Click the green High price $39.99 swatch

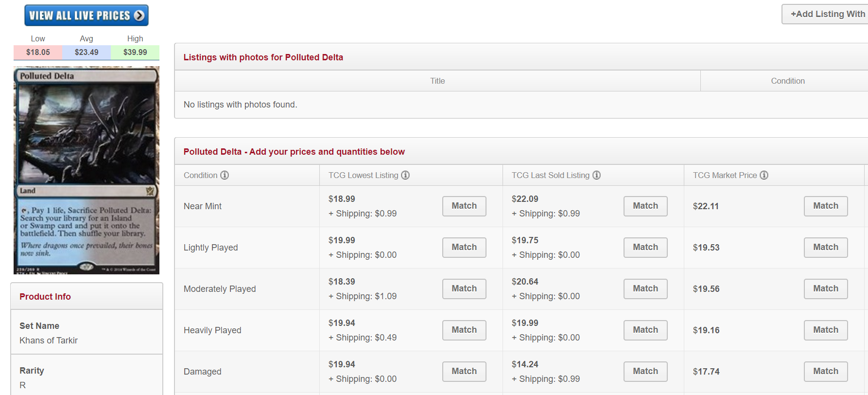[x=135, y=53]
